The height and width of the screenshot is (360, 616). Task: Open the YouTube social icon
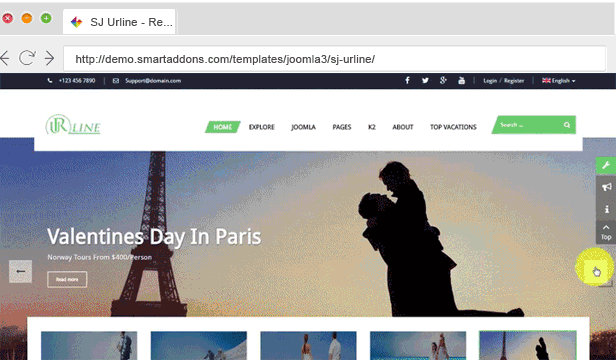coord(462,81)
